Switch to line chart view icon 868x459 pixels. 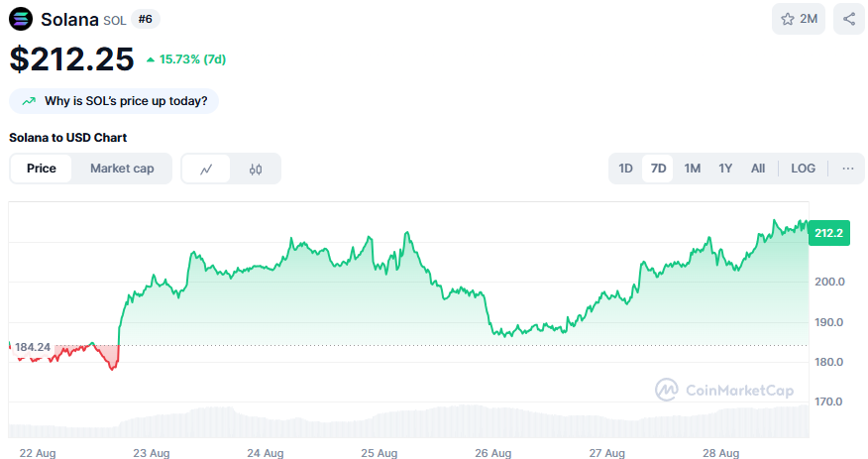click(x=206, y=169)
